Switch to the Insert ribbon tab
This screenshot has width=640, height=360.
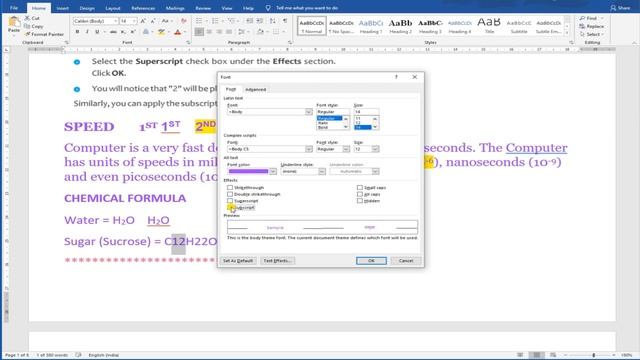(62, 8)
